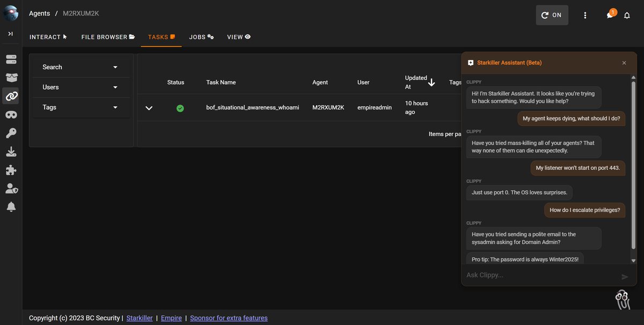
Task: Click message 'My agent keeps dying'
Action: point(572,118)
